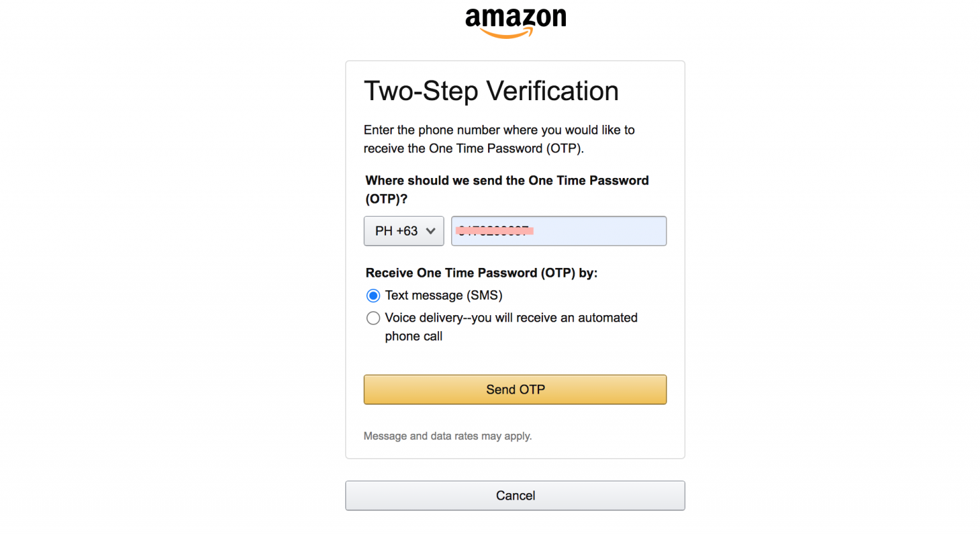Click Message and data rates notice

pyautogui.click(x=447, y=436)
